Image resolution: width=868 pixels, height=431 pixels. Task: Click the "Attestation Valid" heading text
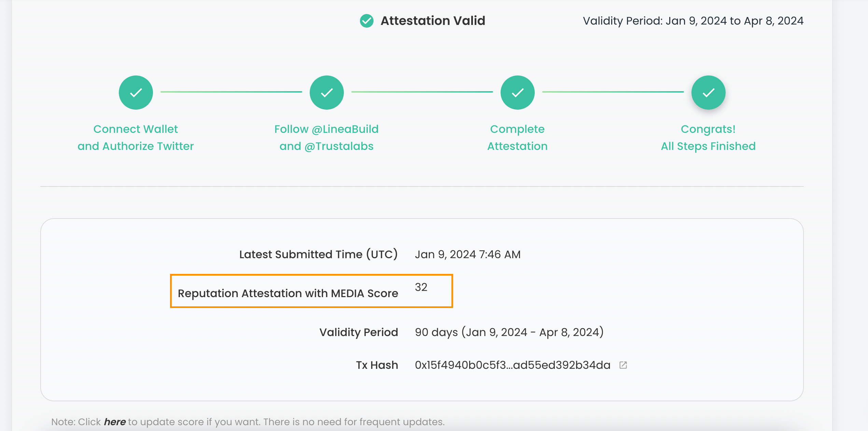(x=433, y=21)
